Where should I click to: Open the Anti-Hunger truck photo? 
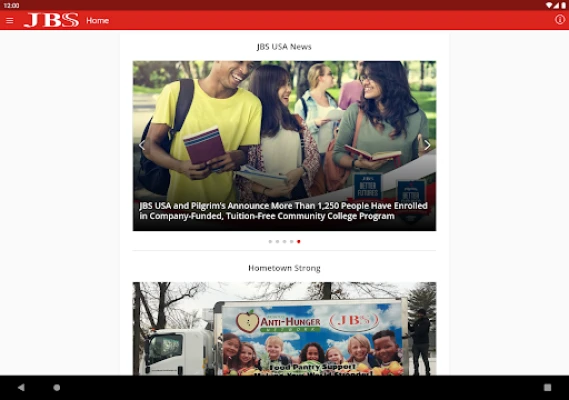pyautogui.click(x=284, y=328)
